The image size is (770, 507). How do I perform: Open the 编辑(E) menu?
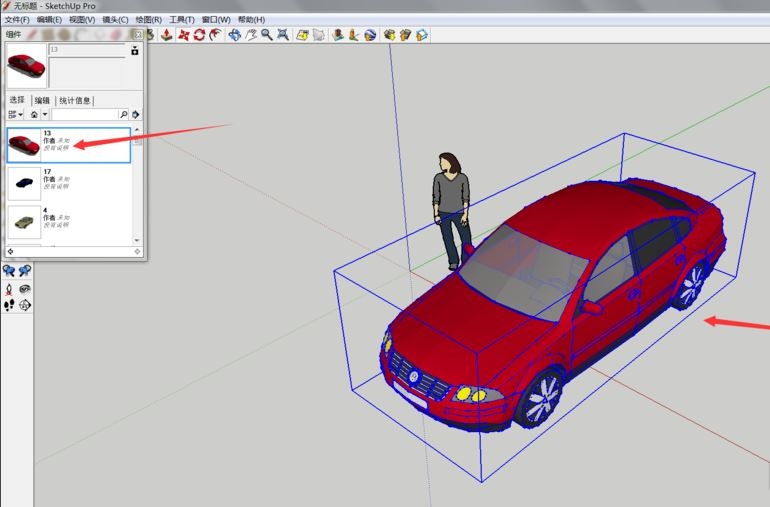(x=49, y=20)
